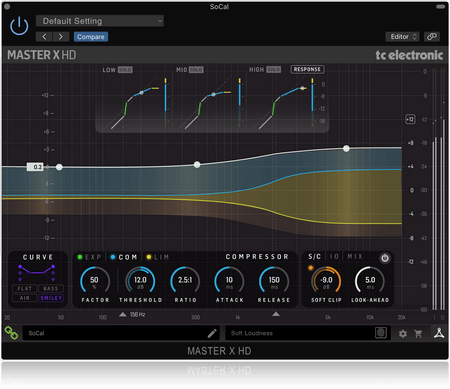The height and width of the screenshot is (389, 450).
Task: Open the shopping cart icon
Action: 418,333
